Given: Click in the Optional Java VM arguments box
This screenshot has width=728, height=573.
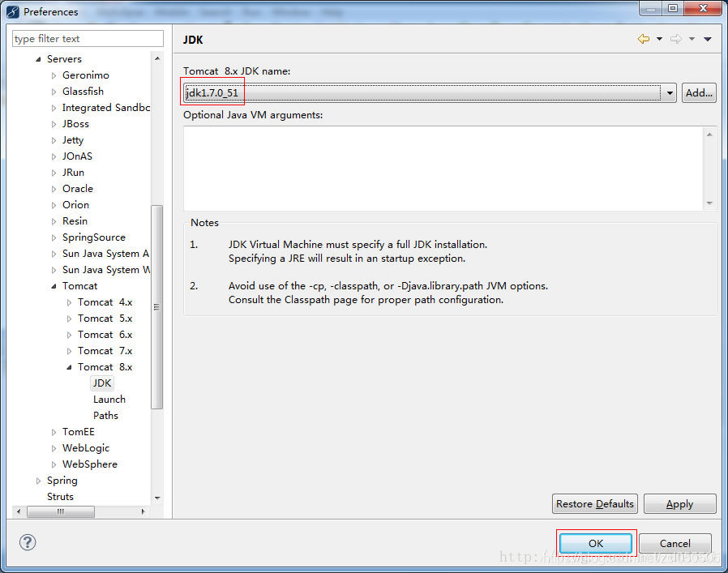Looking at the screenshot, I should tap(444, 169).
